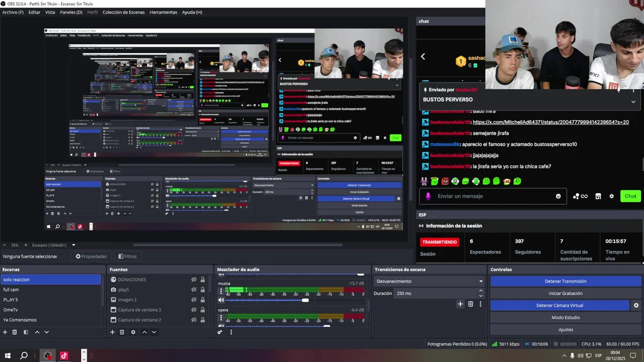
Task: Select the full cam scene
Action: (x=50, y=290)
